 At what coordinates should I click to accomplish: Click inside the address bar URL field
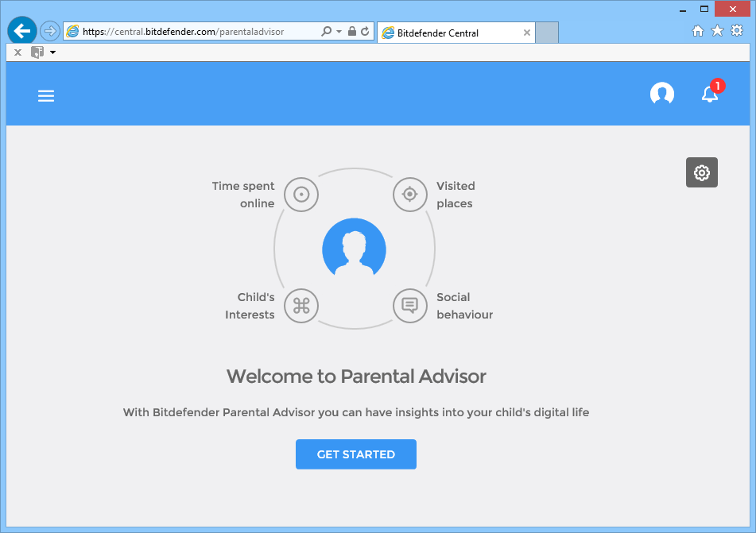coord(199,31)
